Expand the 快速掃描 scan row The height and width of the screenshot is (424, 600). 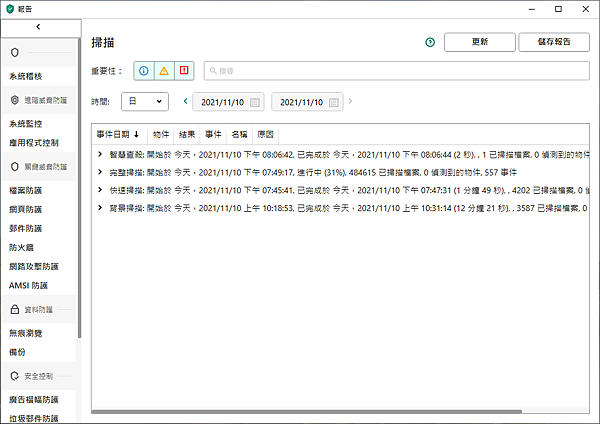point(100,190)
